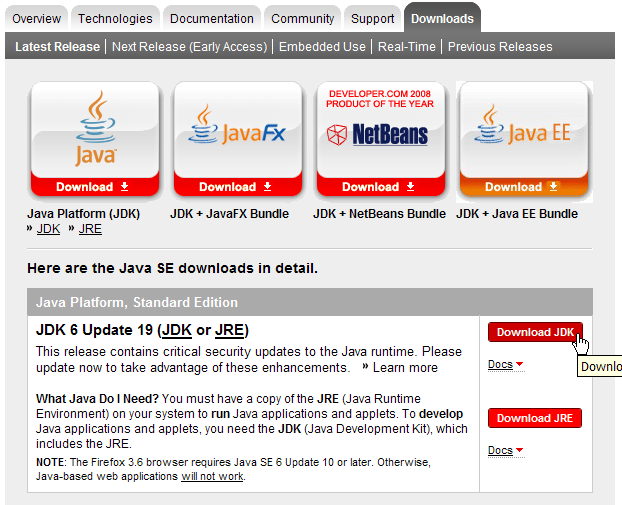Expand Docs dropdown below Download JRE

click(x=505, y=450)
